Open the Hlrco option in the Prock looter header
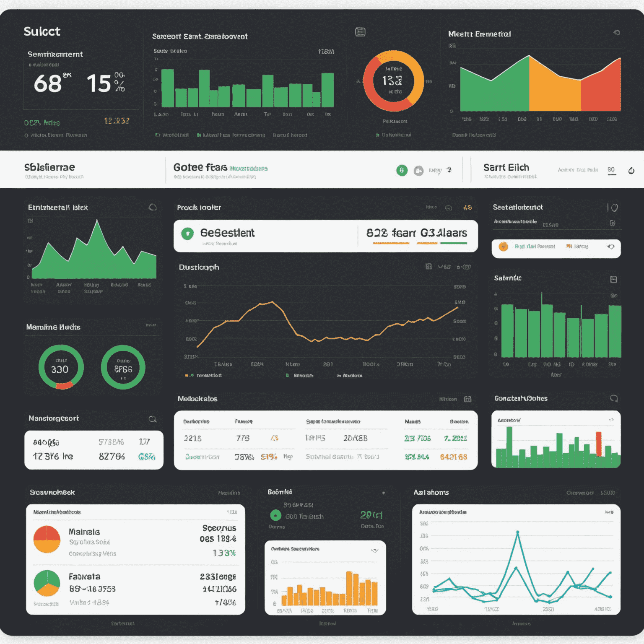This screenshot has height=644, width=644. point(431,207)
